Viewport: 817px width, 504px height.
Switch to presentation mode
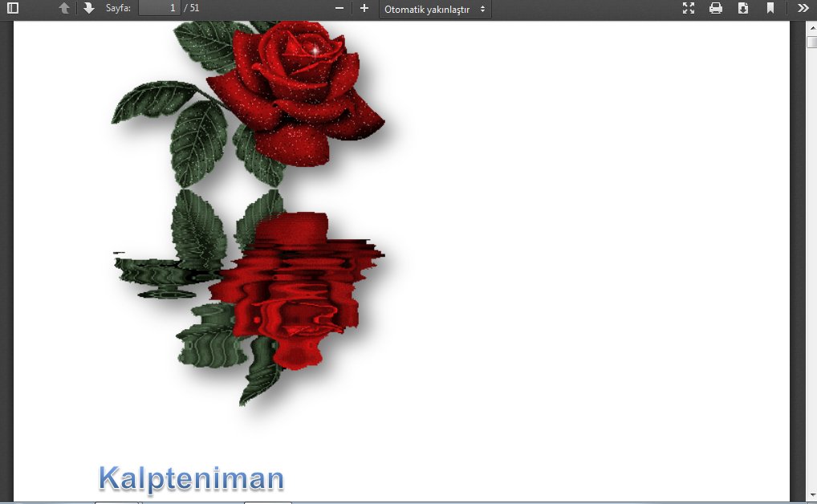(688, 8)
